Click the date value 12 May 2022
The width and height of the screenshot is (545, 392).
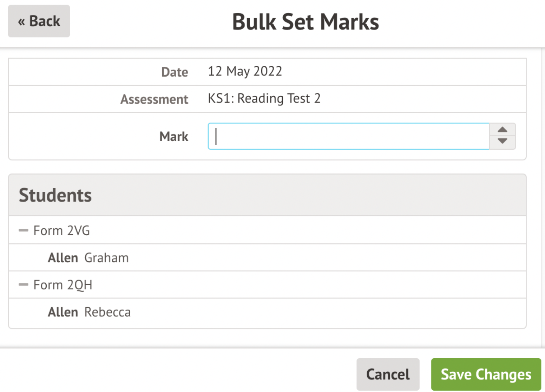(x=245, y=71)
